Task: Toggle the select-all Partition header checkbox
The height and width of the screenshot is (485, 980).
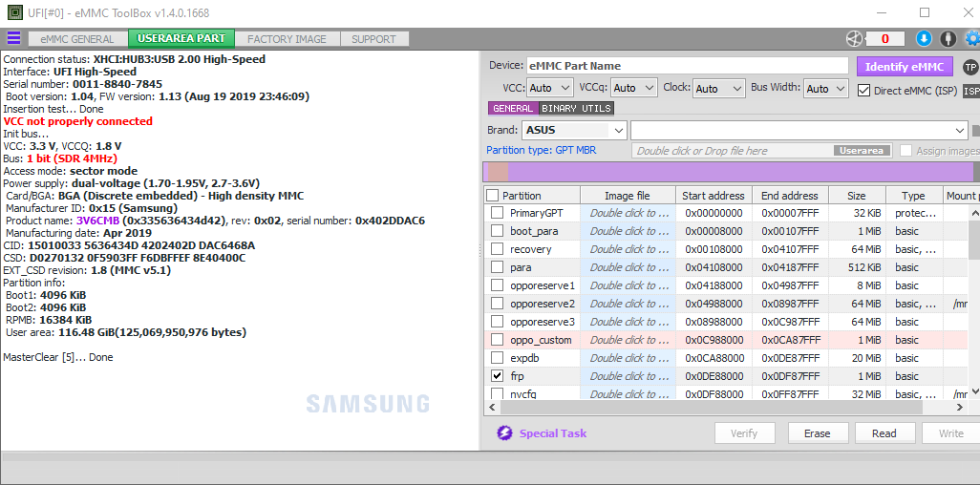Action: coord(493,195)
